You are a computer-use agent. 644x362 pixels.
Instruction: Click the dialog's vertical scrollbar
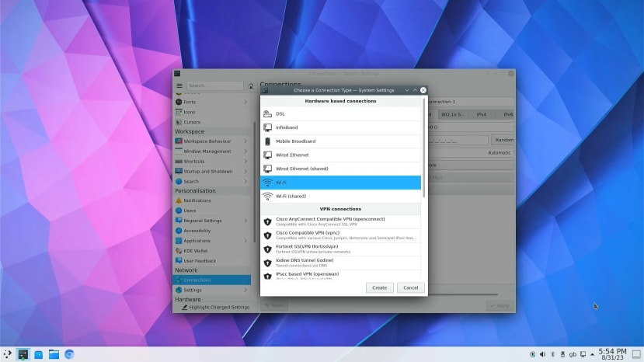pyautogui.click(x=424, y=146)
